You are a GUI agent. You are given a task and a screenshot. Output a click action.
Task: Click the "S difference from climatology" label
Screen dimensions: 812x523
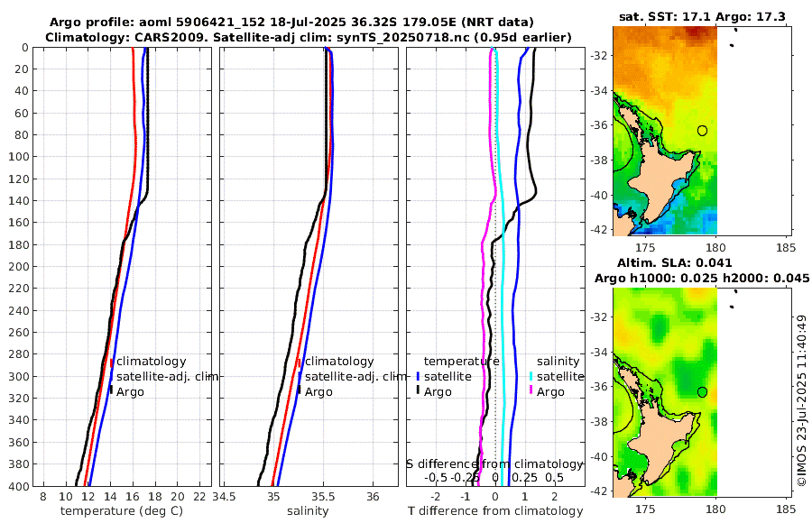point(494,463)
